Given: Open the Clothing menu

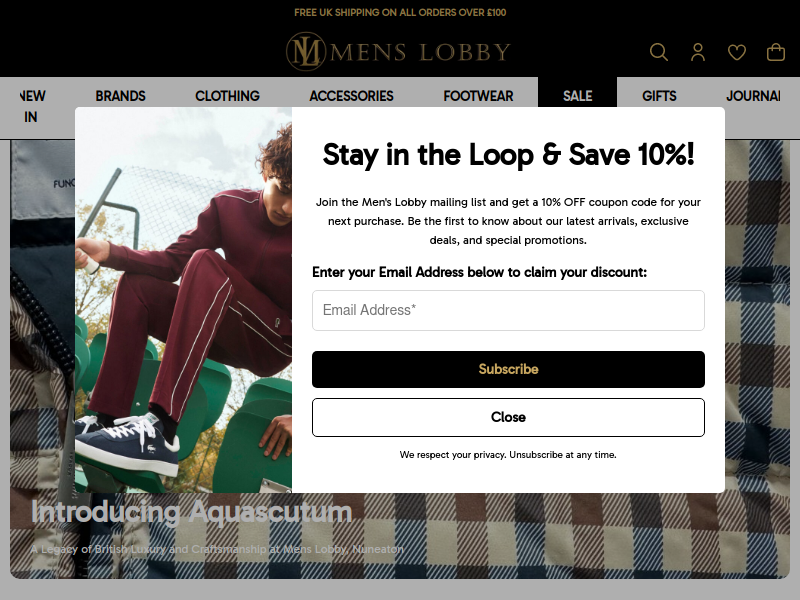Looking at the screenshot, I should 228,96.
